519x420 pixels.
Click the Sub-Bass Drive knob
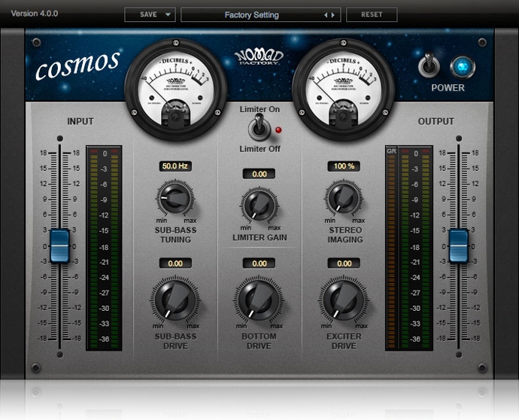175,300
